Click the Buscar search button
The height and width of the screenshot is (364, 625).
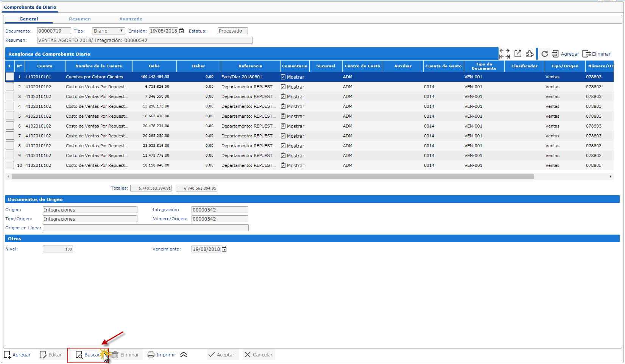[x=88, y=355]
